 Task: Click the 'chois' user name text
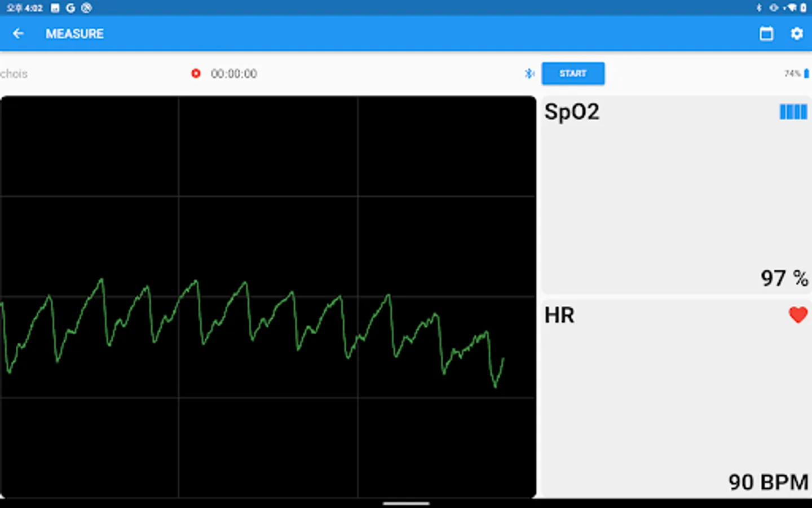point(14,74)
